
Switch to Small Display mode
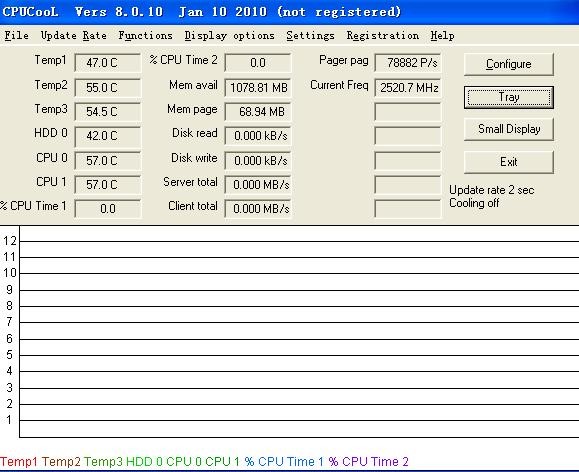click(508, 129)
